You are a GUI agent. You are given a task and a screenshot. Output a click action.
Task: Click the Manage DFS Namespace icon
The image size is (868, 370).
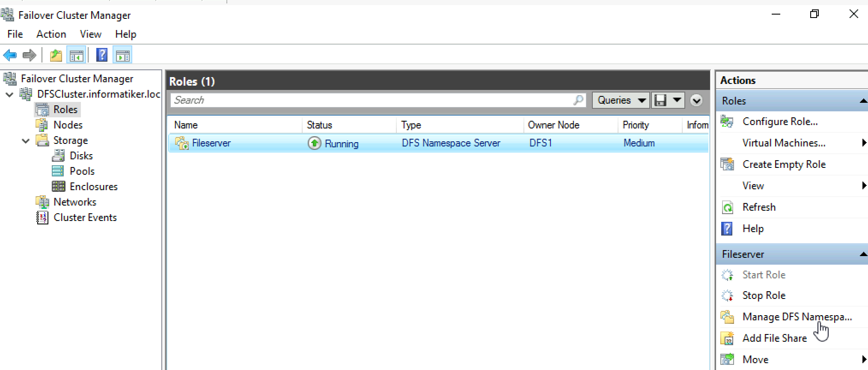(727, 317)
